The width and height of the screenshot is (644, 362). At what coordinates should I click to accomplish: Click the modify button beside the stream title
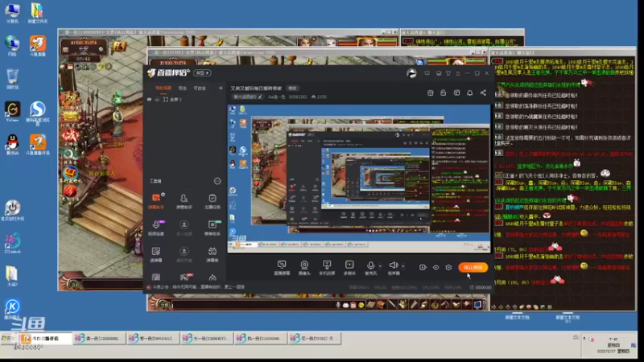point(292,88)
